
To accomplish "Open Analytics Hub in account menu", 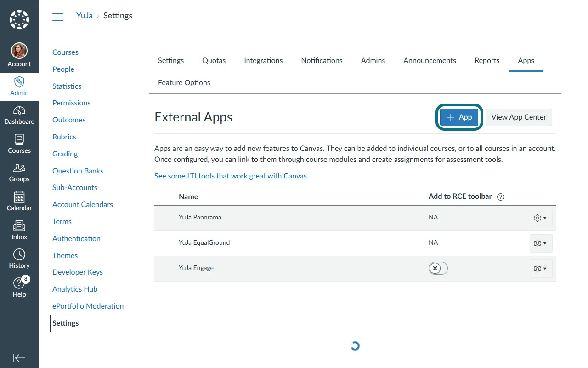I will pos(75,289).
